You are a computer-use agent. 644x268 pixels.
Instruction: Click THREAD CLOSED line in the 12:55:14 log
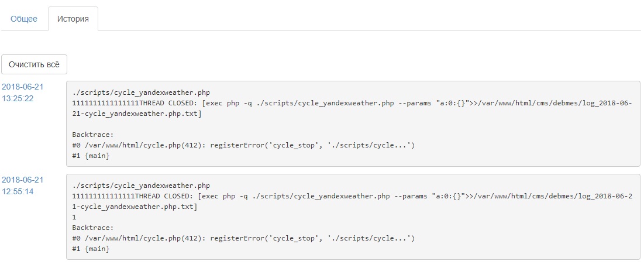pos(351,196)
